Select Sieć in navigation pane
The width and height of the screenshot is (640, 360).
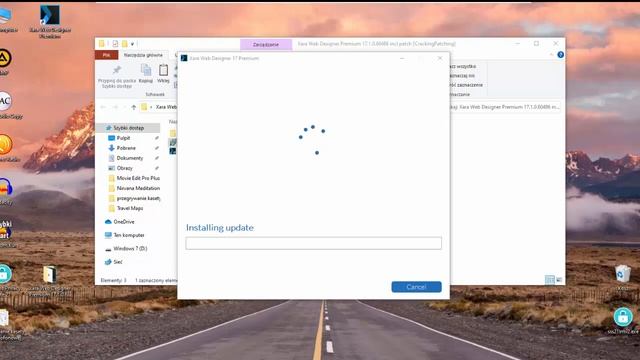pos(118,262)
